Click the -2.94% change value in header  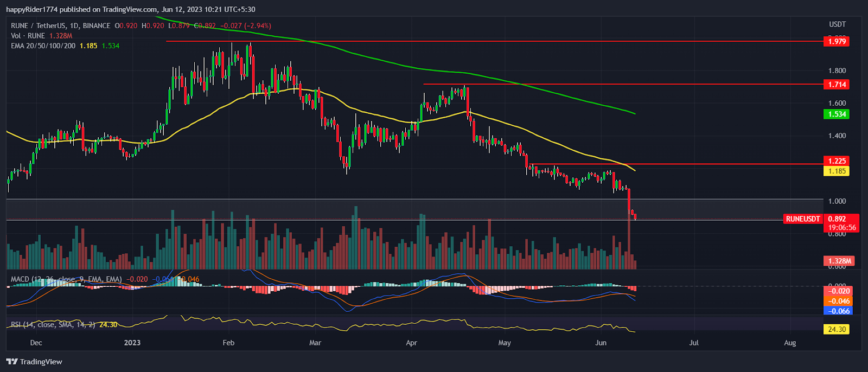258,25
